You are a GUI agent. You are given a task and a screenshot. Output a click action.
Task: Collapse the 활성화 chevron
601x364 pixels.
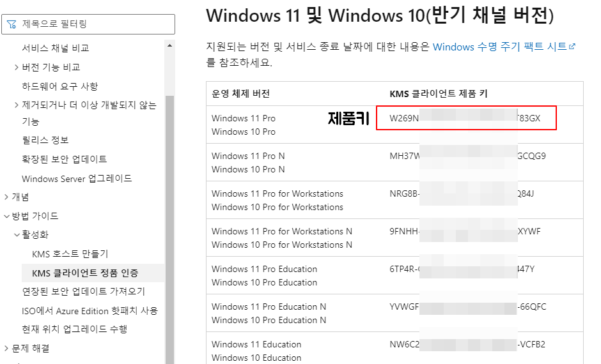point(17,234)
